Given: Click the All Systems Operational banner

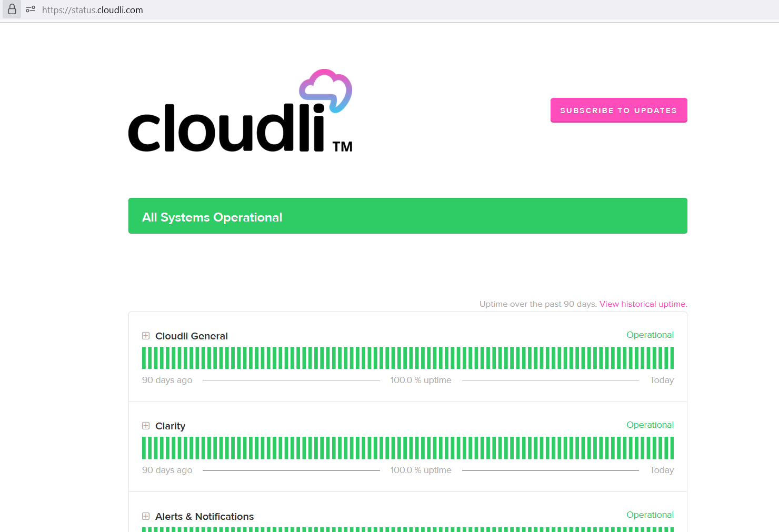Looking at the screenshot, I should (x=408, y=216).
